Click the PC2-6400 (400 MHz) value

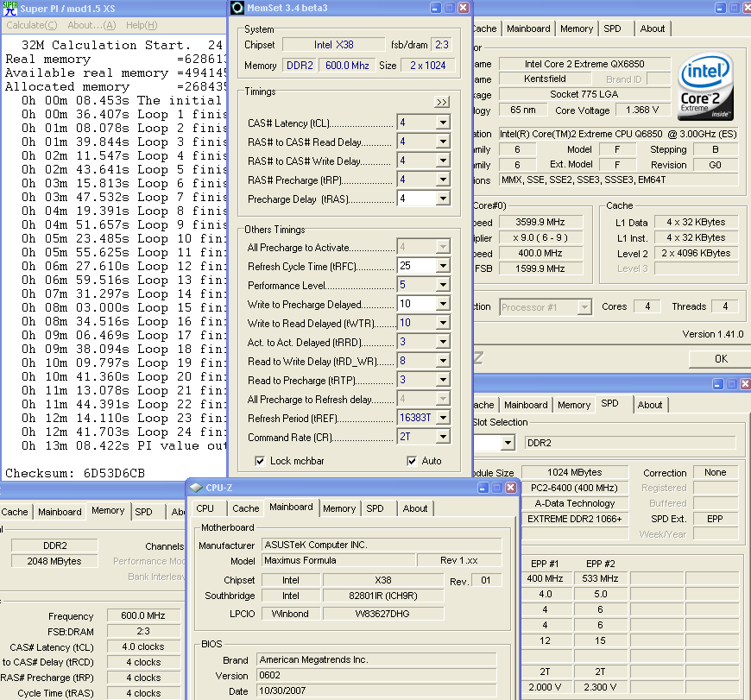[x=574, y=488]
